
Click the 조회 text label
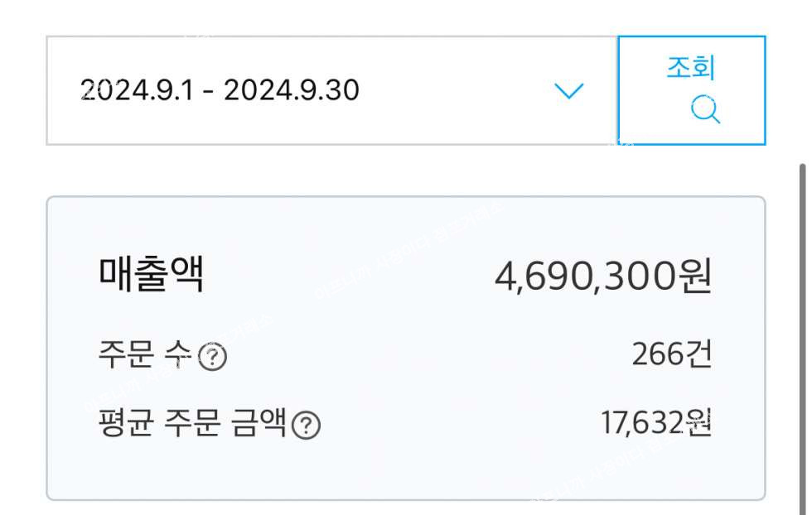coord(691,68)
